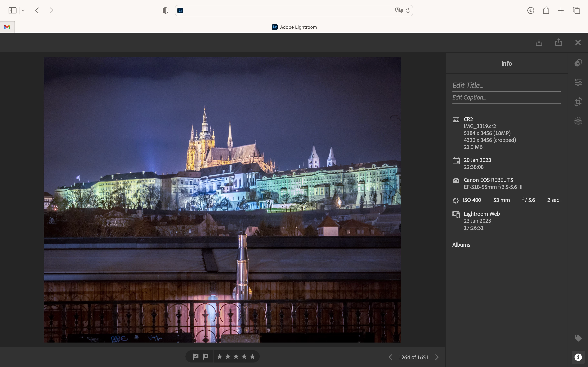Click the Edit Caption field
Screen dimensions: 588x367
point(506,97)
